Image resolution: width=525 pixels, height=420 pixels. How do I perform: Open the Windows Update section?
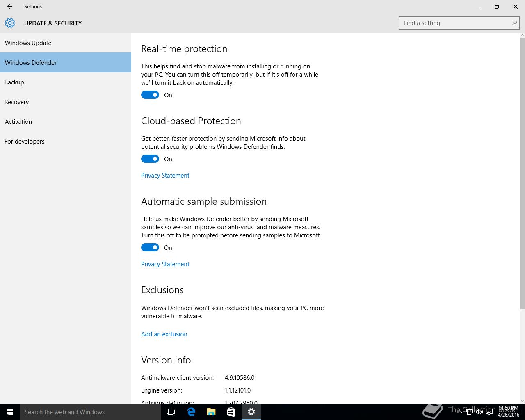66,43
